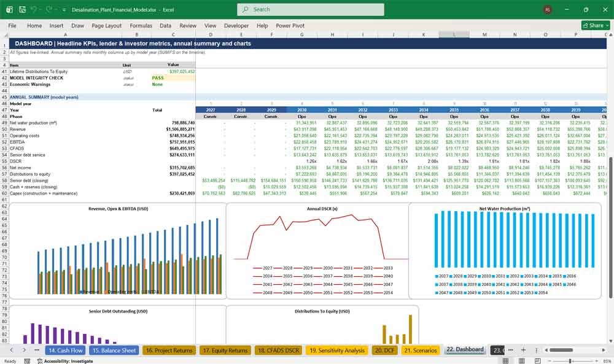Open the user account avatar

[x=548, y=9]
